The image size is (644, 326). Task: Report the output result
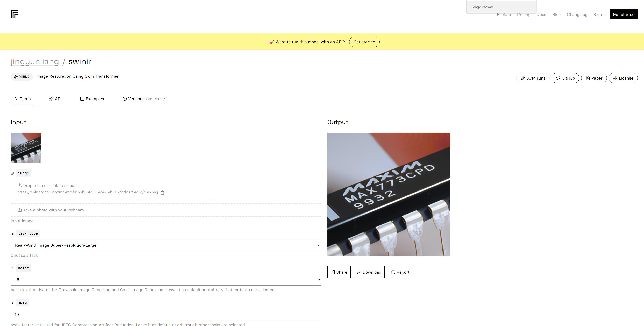click(400, 272)
